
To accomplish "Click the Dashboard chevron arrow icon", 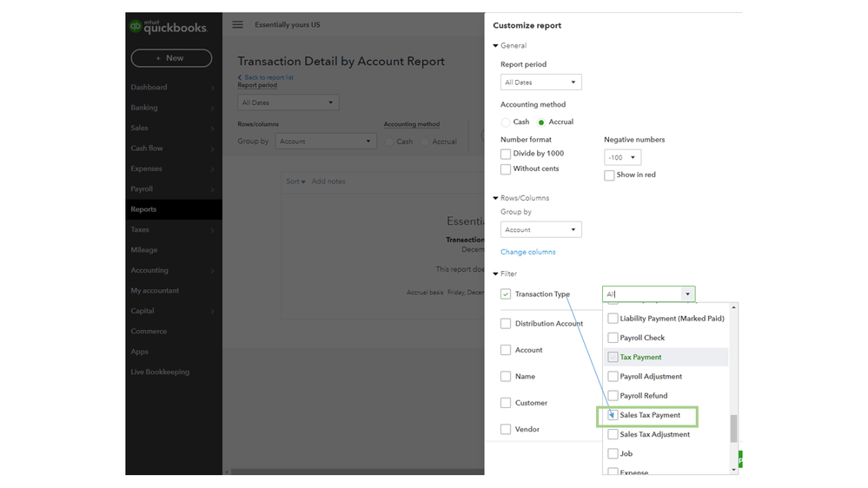I will pyautogui.click(x=212, y=88).
